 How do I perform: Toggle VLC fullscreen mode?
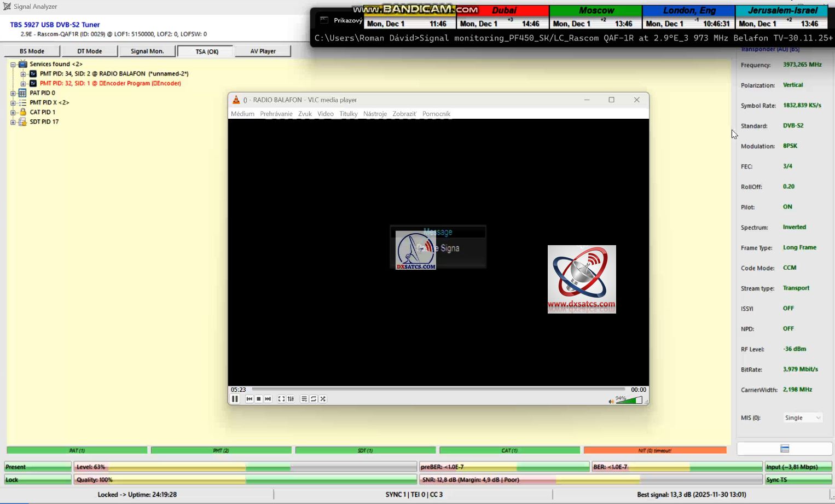281,399
